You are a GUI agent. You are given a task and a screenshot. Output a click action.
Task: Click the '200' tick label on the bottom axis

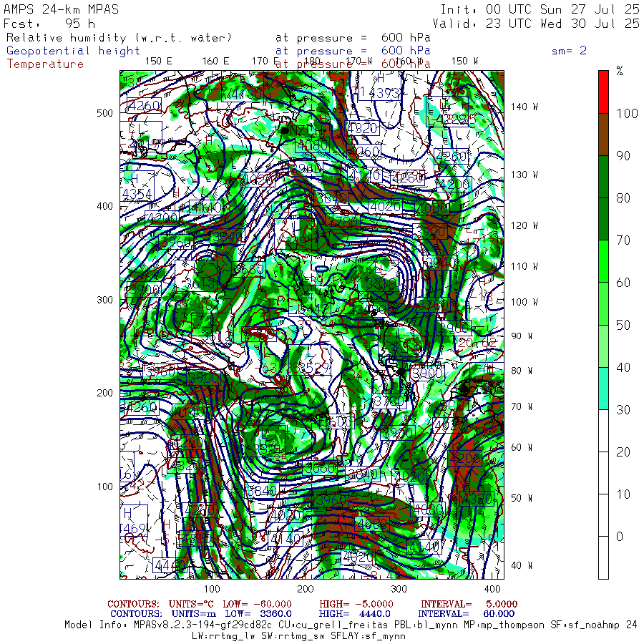point(305,590)
